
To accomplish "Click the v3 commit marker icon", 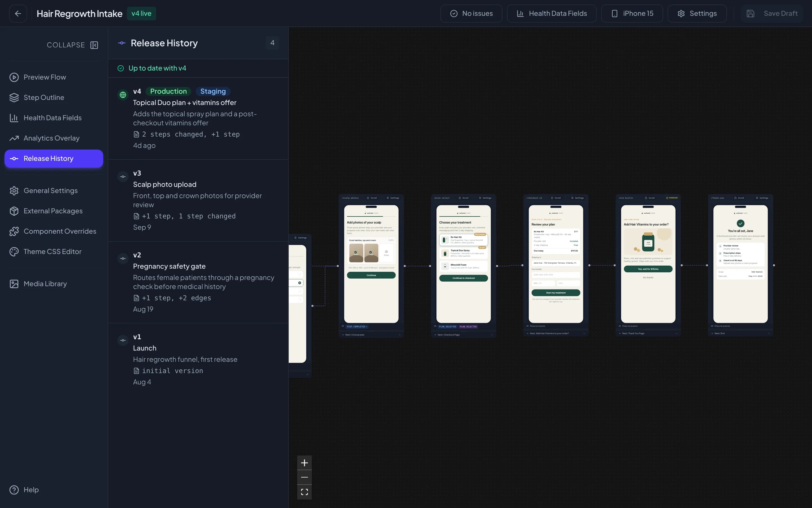I will (123, 177).
